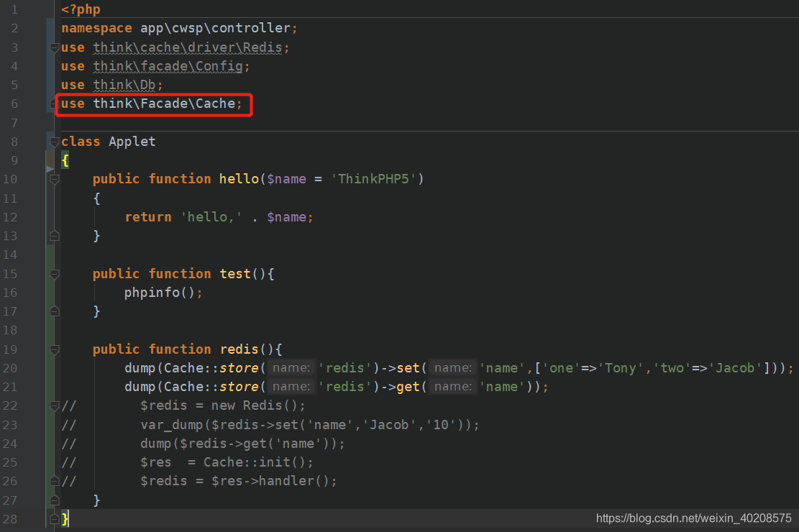This screenshot has height=532, width=799.
Task: Click the fold-end marker at line 13
Action: tap(53, 235)
